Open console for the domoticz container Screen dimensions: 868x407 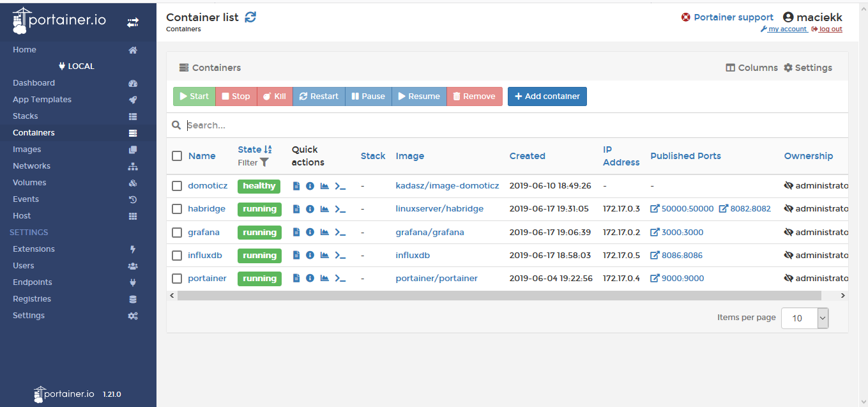click(x=340, y=187)
